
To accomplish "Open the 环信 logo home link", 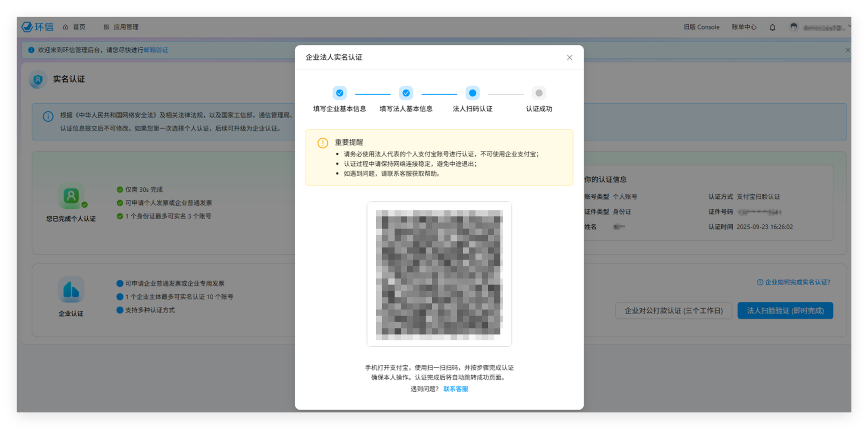I will 37,27.
